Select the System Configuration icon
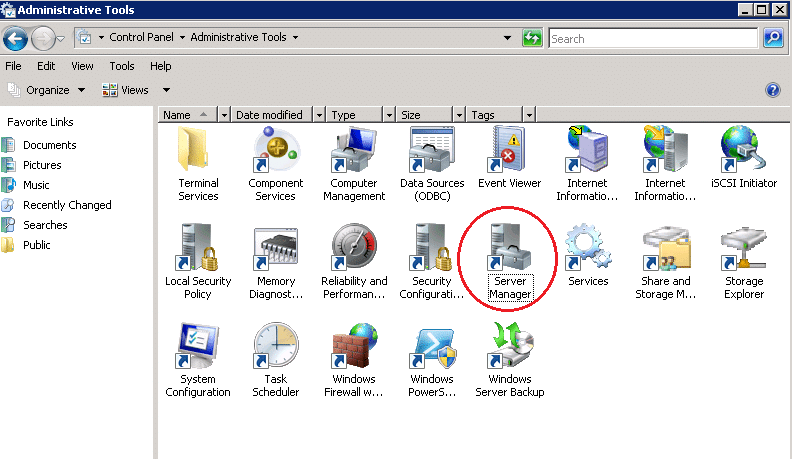The width and height of the screenshot is (792, 459). pyautogui.click(x=197, y=360)
